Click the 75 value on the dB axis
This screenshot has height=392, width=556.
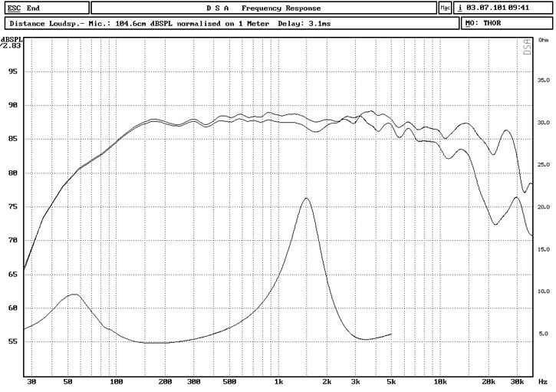click(12, 207)
